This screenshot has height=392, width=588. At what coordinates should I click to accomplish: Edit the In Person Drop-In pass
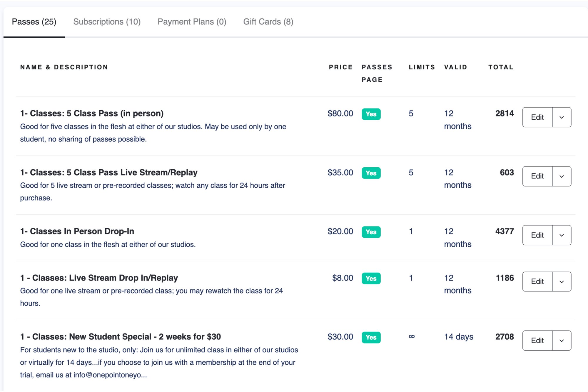pyautogui.click(x=537, y=235)
